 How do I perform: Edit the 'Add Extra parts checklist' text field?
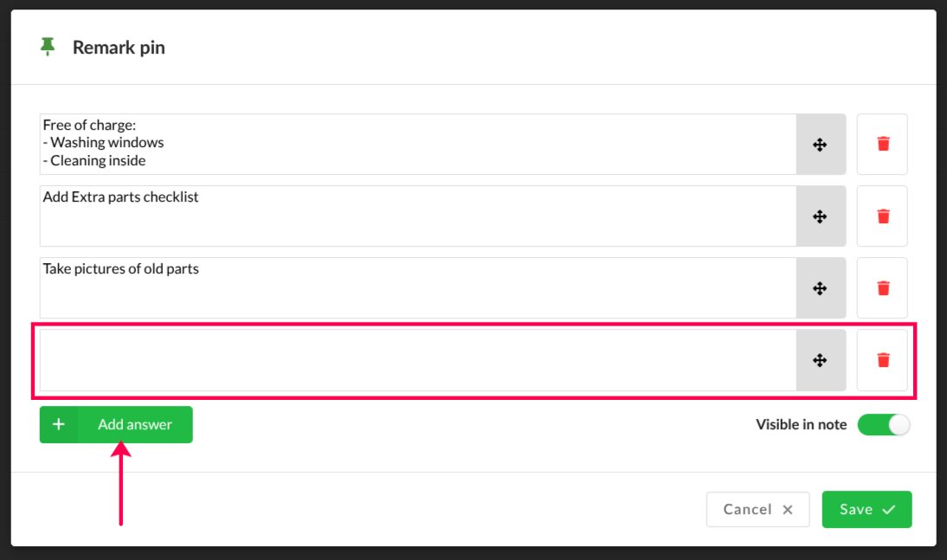[x=417, y=216]
